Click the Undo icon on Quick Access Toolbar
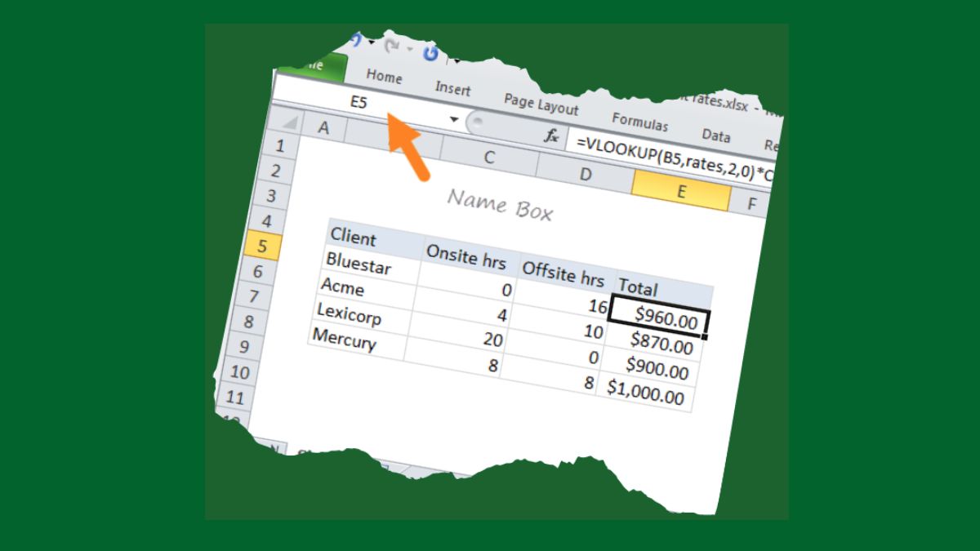This screenshot has height=551, width=980. [x=355, y=39]
